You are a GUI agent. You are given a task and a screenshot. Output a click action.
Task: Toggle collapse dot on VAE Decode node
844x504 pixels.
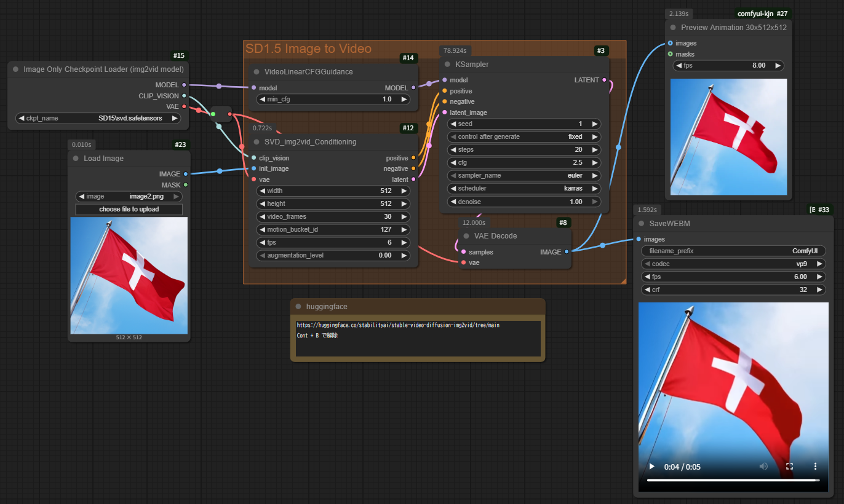pyautogui.click(x=466, y=236)
